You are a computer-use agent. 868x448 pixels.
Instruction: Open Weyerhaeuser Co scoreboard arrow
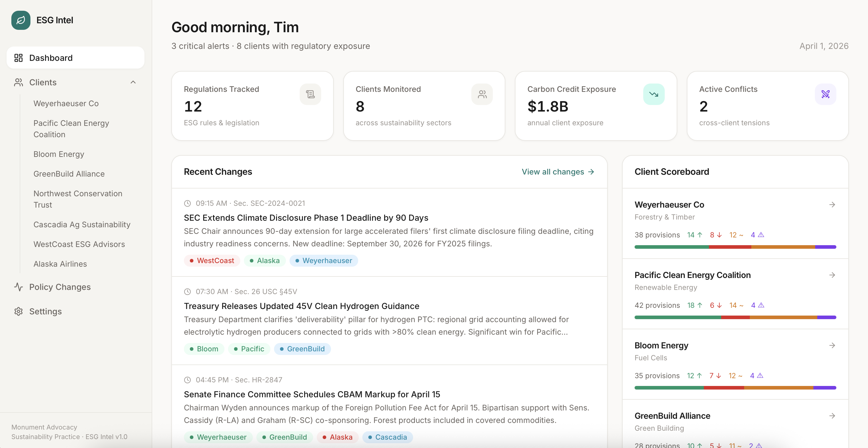pyautogui.click(x=832, y=205)
